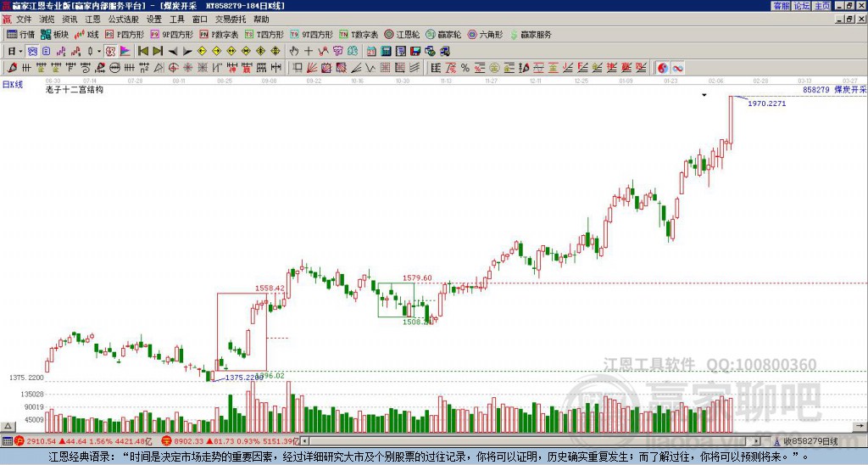868x465 pixels.
Task: Click the black right arrow
Action: [x=187, y=51]
